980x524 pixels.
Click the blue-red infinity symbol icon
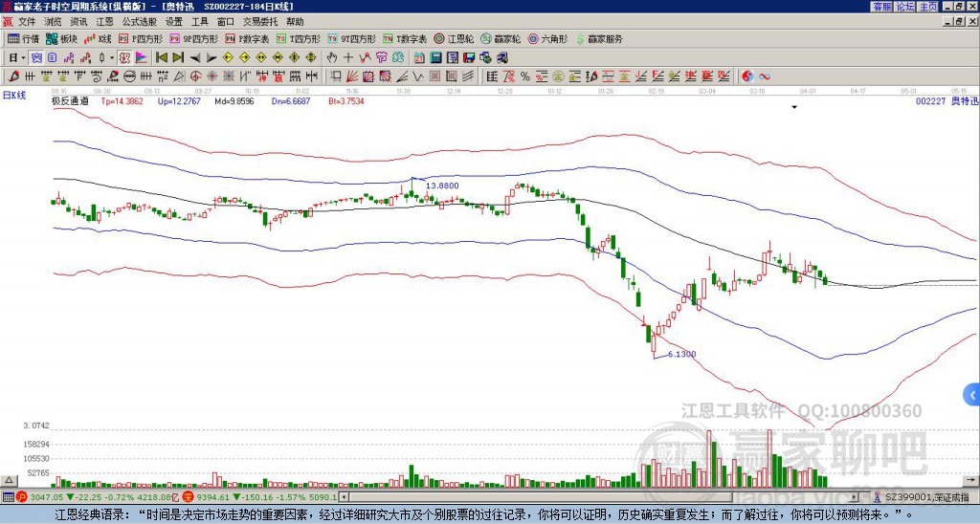pyautogui.click(x=765, y=76)
